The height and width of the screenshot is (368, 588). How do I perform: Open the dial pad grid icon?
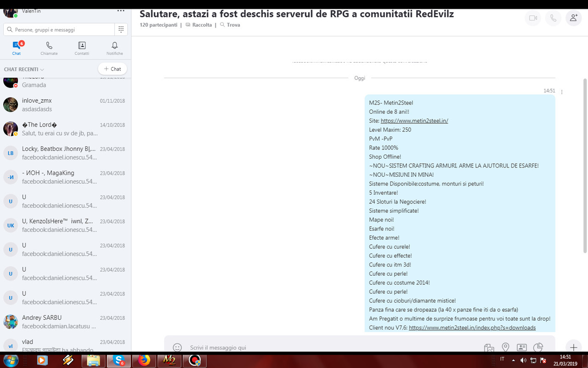pyautogui.click(x=121, y=29)
